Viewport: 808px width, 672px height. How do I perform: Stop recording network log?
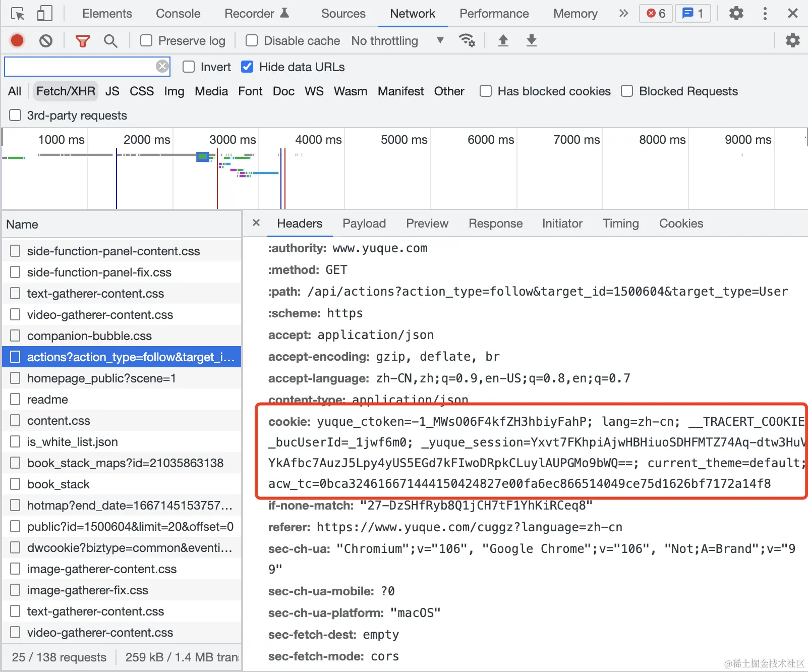click(17, 40)
